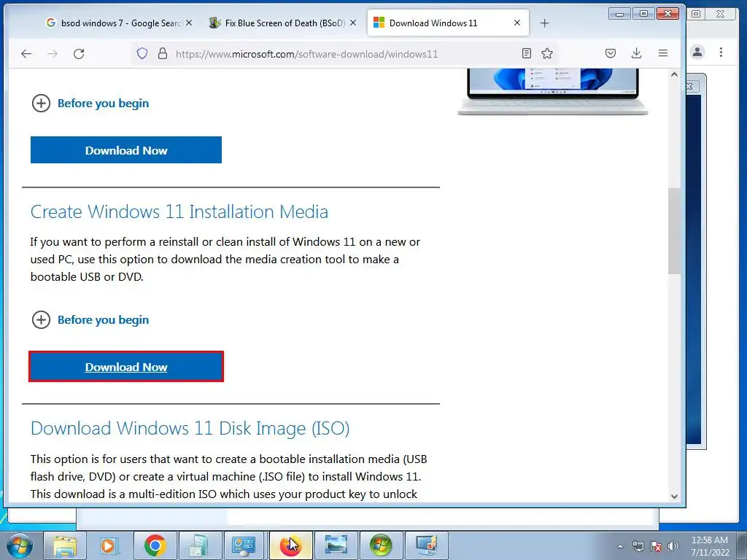Click the Firefox forward arrow
Screen dimensions: 747x560
(53, 54)
